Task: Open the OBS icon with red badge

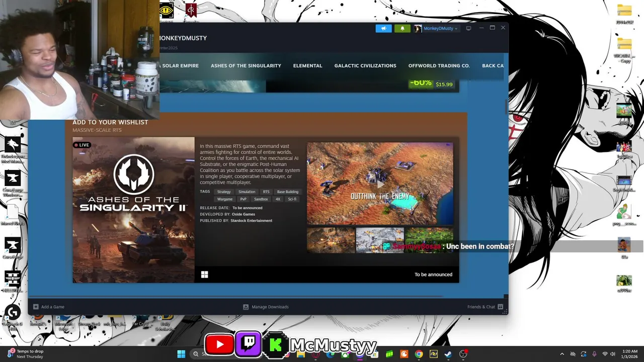Action: point(463,354)
